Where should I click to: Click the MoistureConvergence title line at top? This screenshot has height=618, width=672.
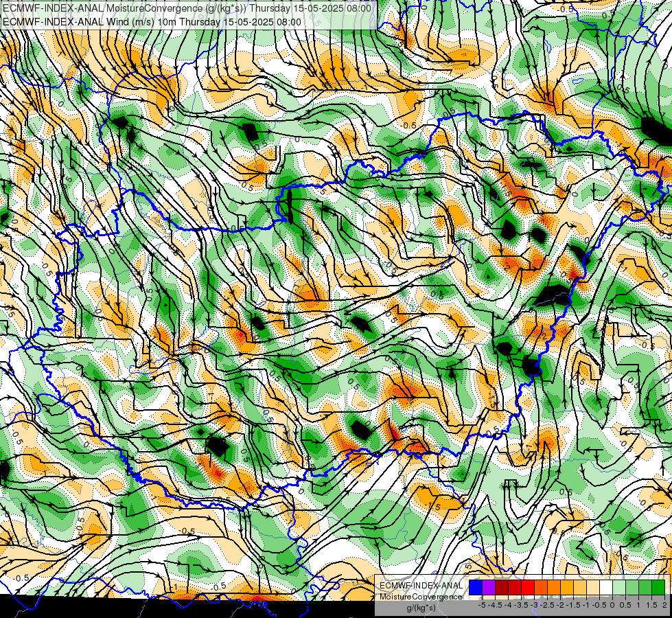point(187,8)
